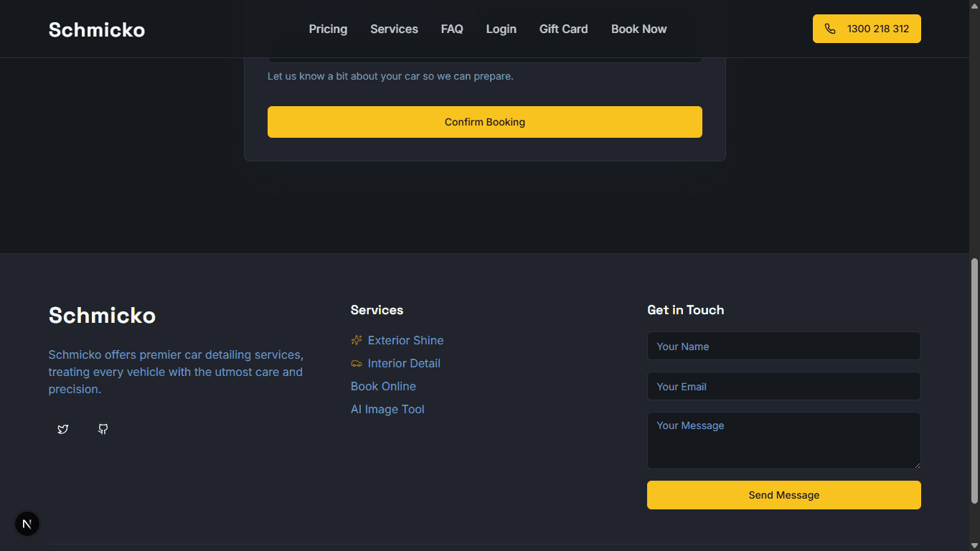This screenshot has width=980, height=551.
Task: Click the GitHub icon in the footer
Action: pos(103,429)
